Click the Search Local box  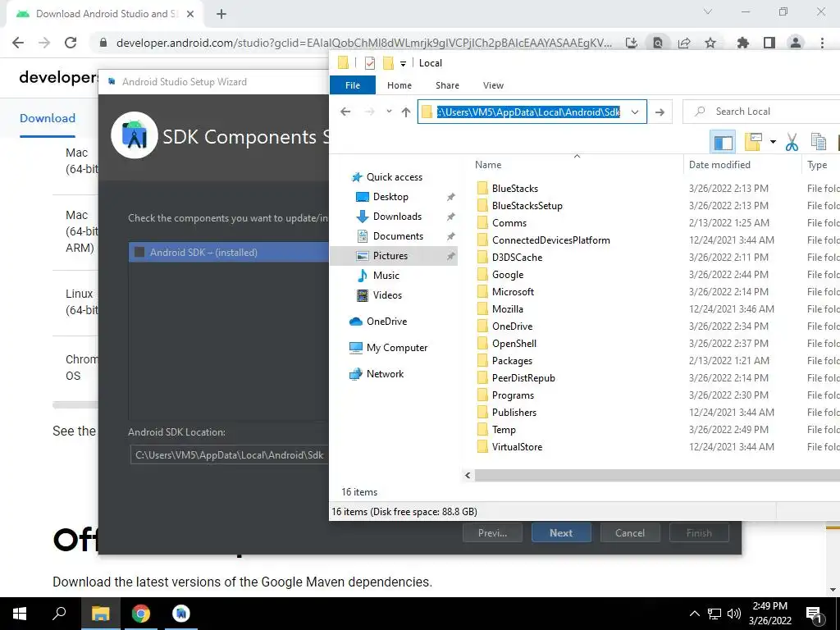pyautogui.click(x=761, y=112)
